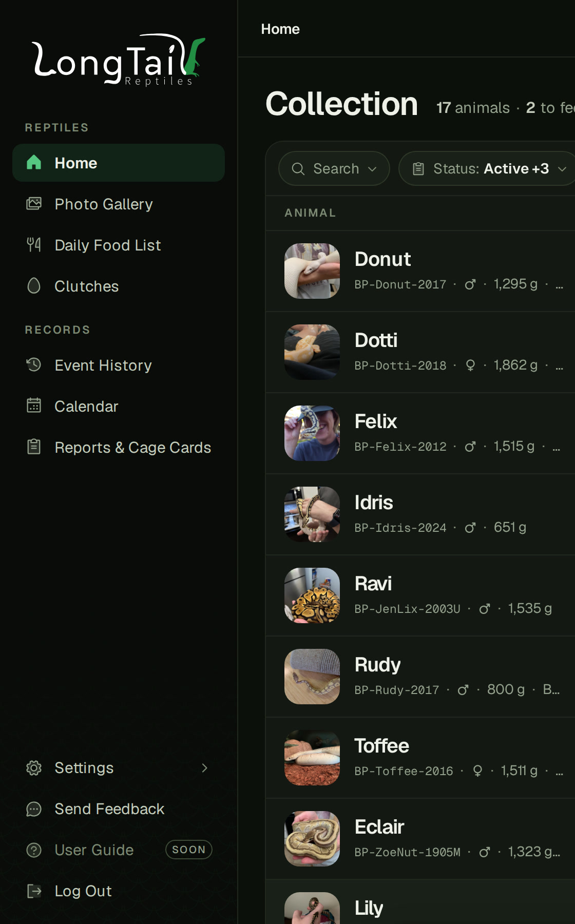Click the Event History clock icon
This screenshot has height=924, width=575.
pyautogui.click(x=34, y=365)
